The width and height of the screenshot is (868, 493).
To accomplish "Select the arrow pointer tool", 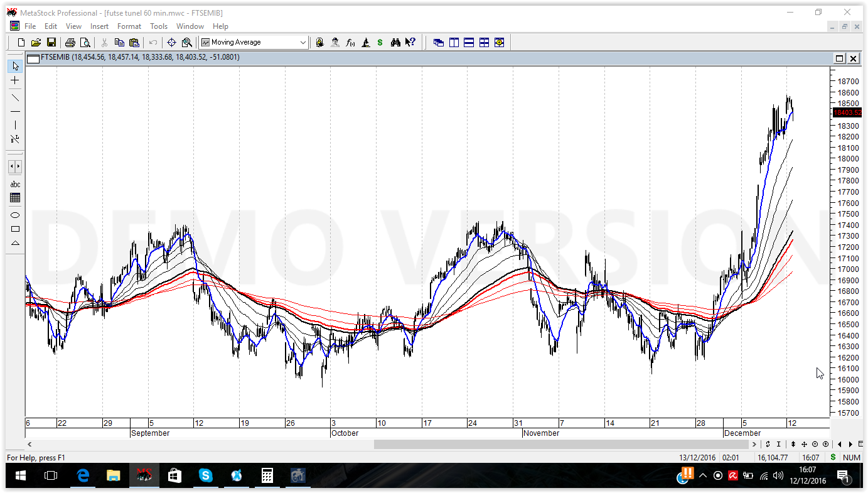I will click(x=15, y=66).
